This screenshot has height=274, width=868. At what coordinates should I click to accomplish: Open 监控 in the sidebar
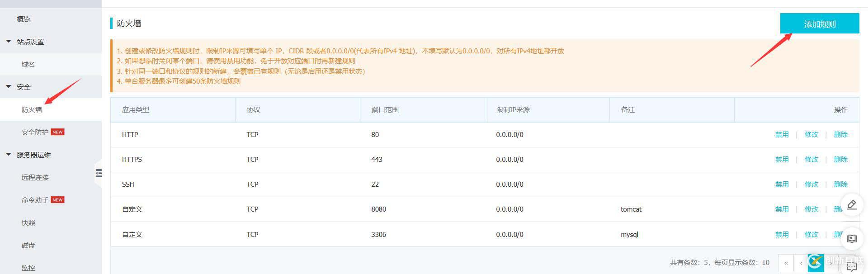28,268
